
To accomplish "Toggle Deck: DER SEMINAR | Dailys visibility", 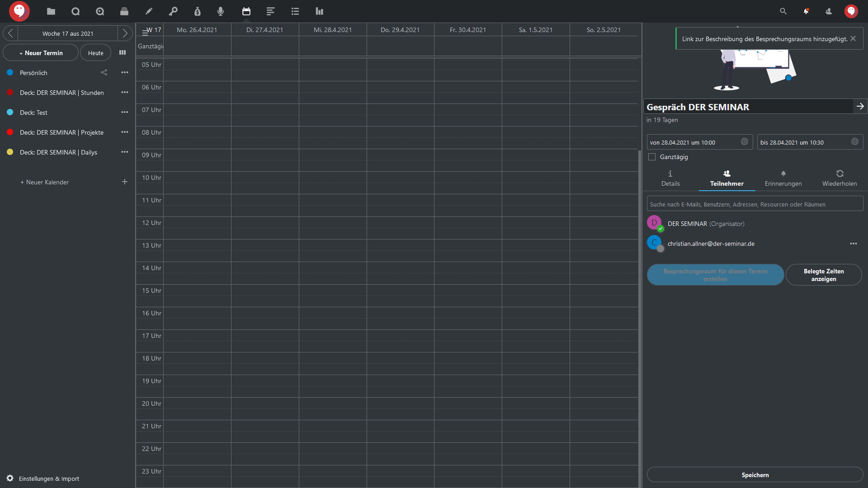I will (x=10, y=152).
